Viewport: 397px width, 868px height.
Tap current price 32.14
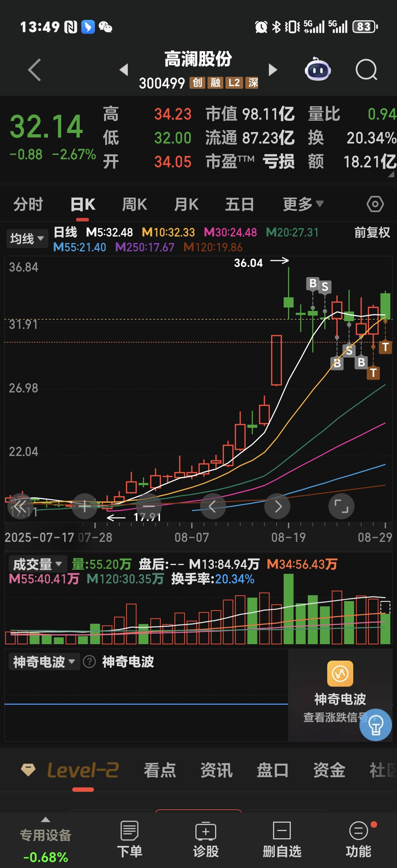(47, 127)
